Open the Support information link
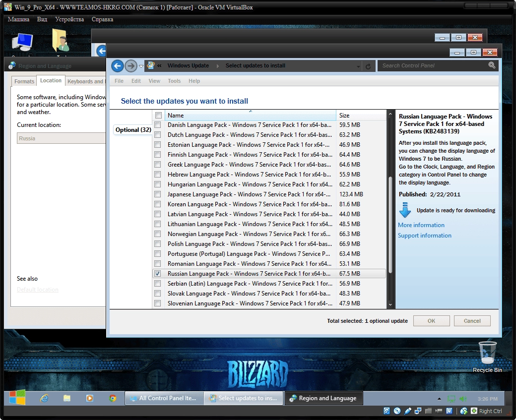516x420 pixels. [425, 236]
